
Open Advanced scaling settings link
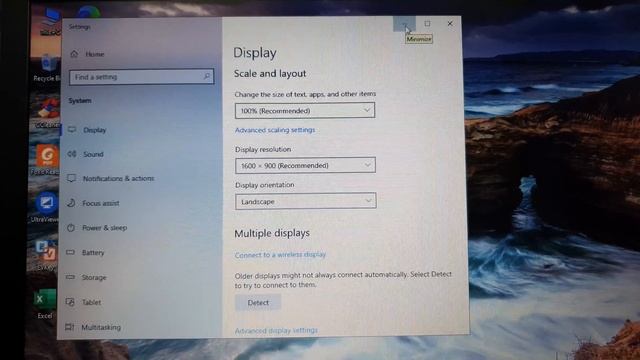click(275, 130)
